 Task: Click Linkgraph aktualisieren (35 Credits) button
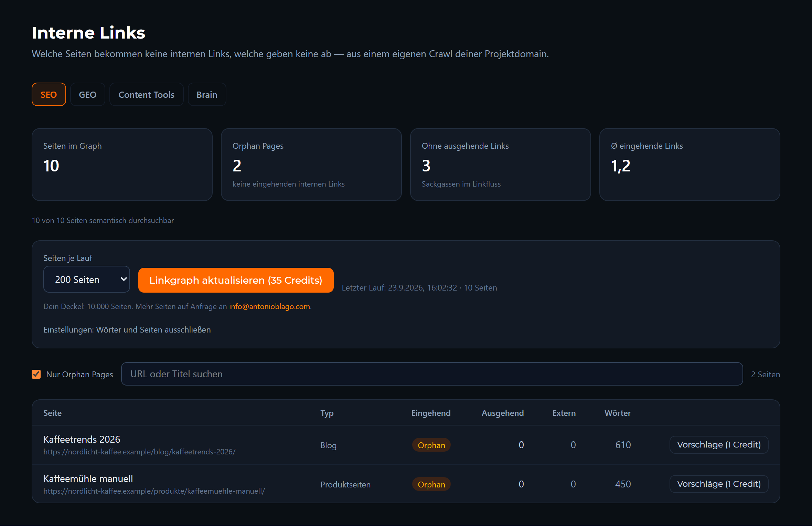pyautogui.click(x=236, y=280)
